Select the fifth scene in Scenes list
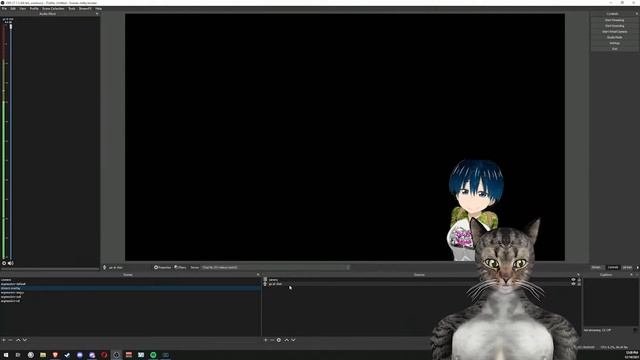Image resolution: width=640 pixels, height=360 pixels. pyautogui.click(x=130, y=297)
